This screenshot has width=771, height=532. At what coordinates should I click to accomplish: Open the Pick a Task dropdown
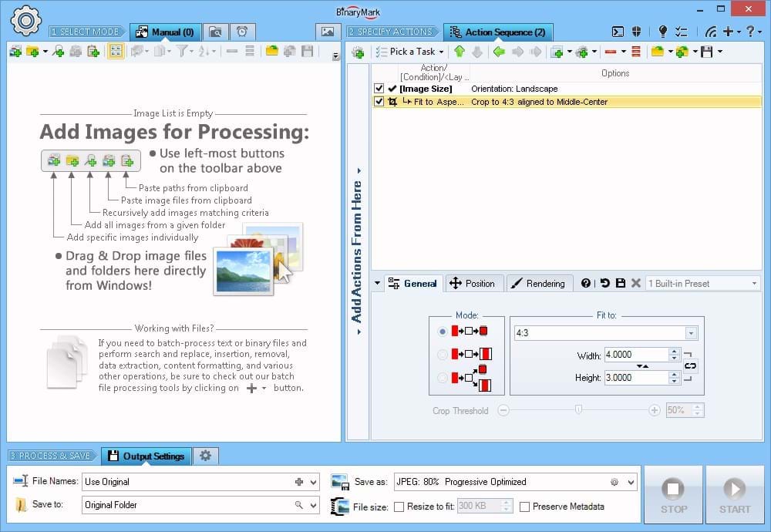pyautogui.click(x=411, y=52)
